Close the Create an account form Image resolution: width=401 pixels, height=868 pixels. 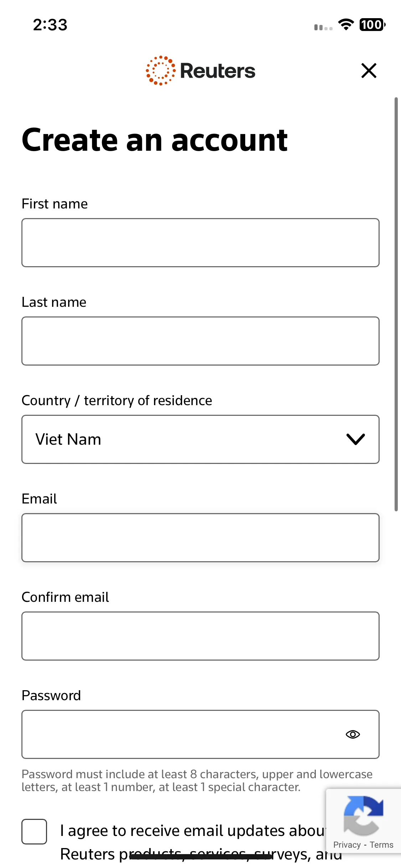coord(369,71)
